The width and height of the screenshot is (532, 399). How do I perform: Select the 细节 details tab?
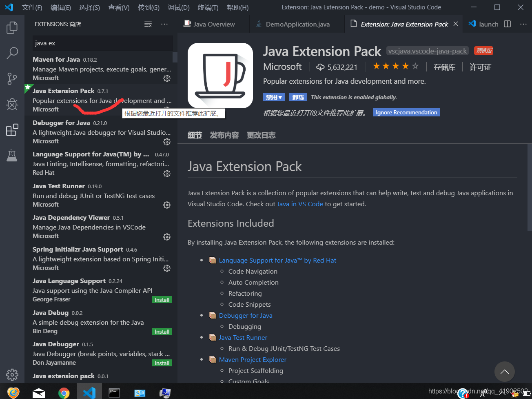pos(195,135)
